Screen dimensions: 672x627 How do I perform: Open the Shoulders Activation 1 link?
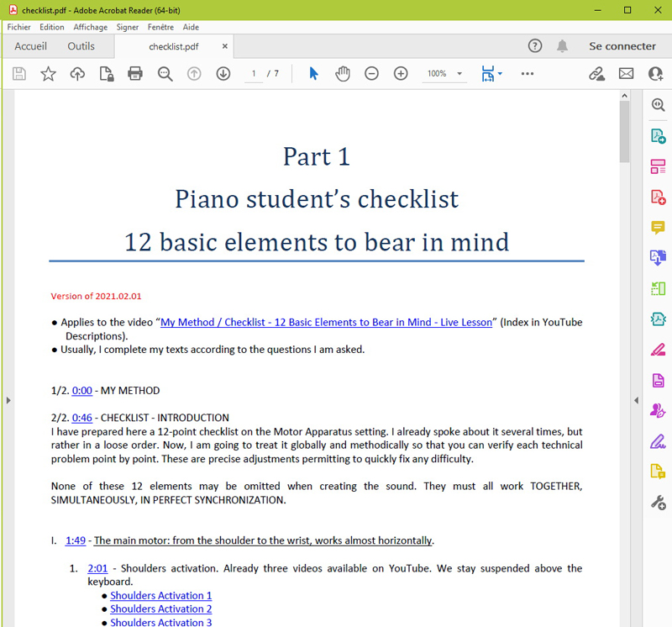point(160,596)
